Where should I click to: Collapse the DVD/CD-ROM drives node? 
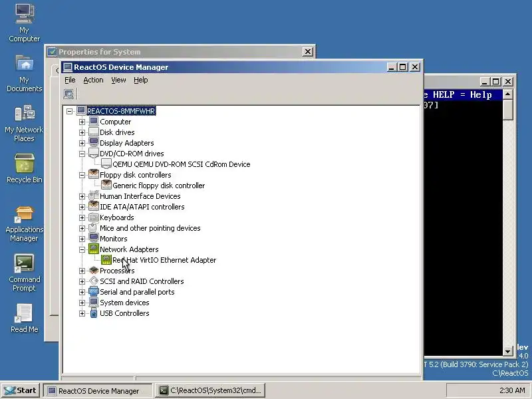point(82,154)
